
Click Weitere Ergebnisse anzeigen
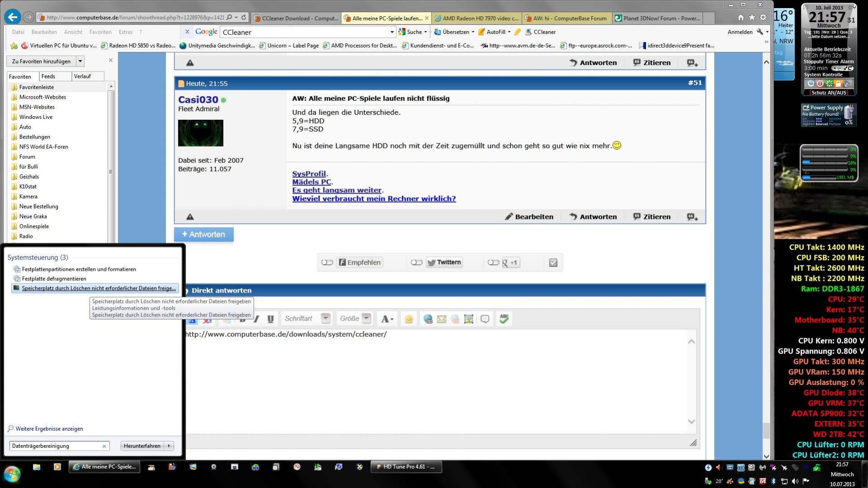[49, 429]
